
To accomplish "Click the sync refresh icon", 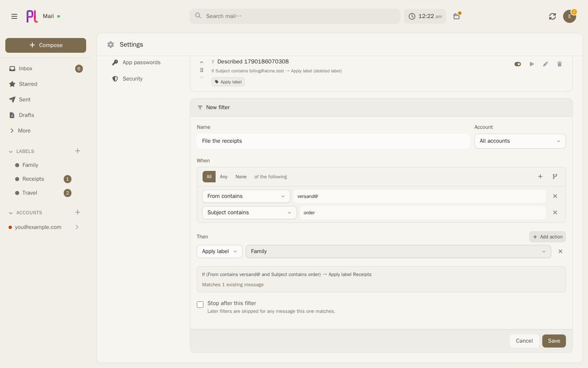I will click(552, 16).
